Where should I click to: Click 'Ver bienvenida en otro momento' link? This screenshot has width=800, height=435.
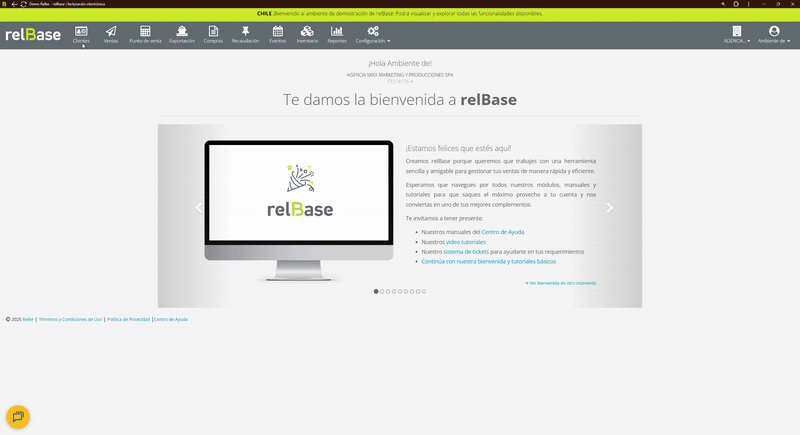point(560,283)
